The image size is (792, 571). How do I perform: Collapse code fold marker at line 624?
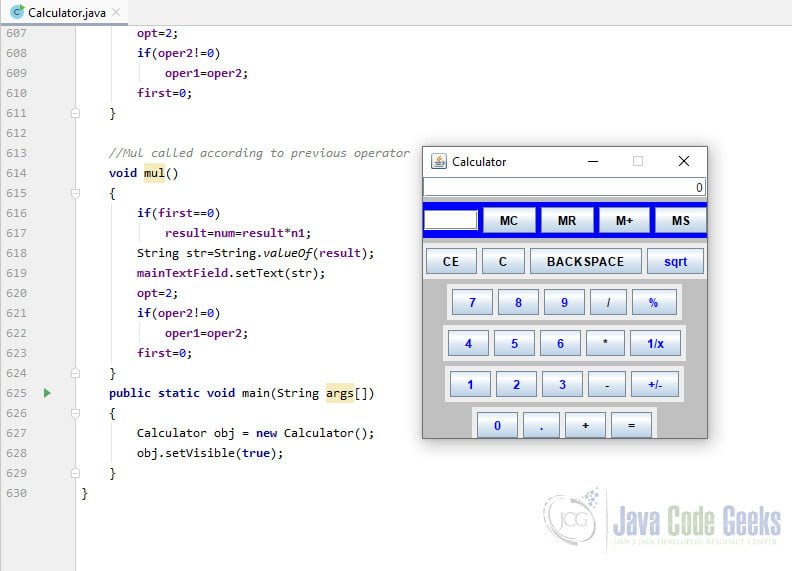tap(75, 373)
